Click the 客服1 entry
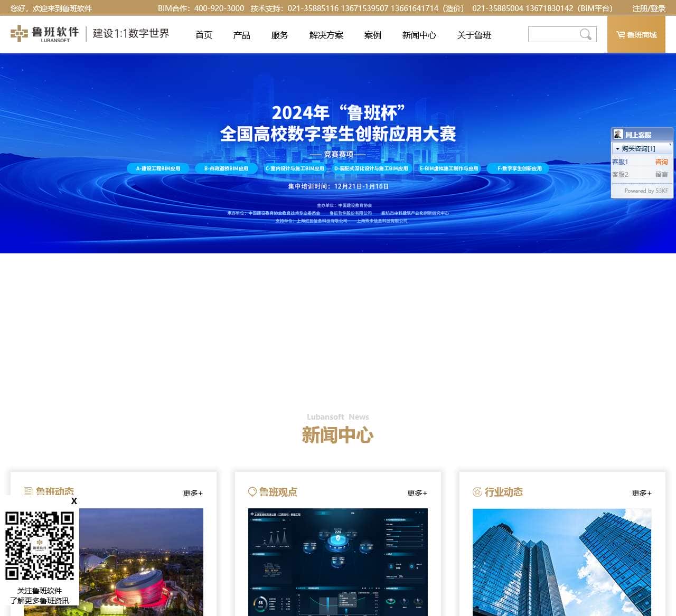 pyautogui.click(x=620, y=162)
